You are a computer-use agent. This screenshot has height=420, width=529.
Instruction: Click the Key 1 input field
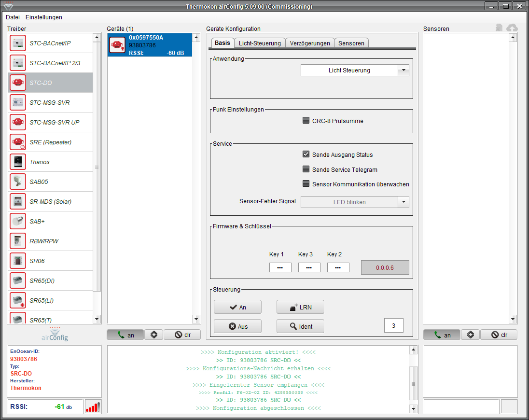pyautogui.click(x=280, y=267)
